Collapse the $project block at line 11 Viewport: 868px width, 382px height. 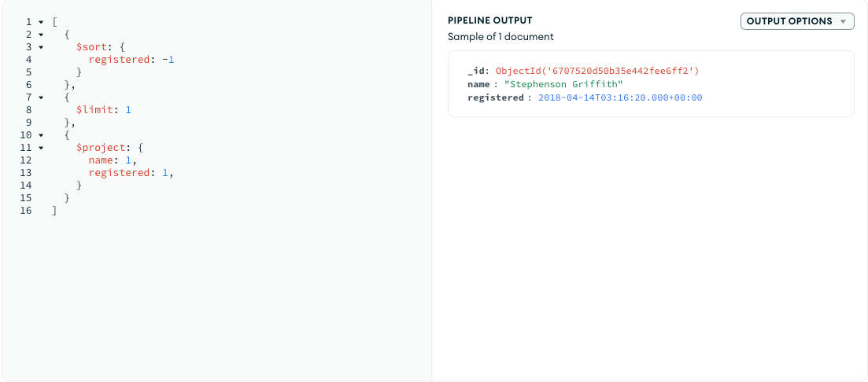[x=41, y=148]
